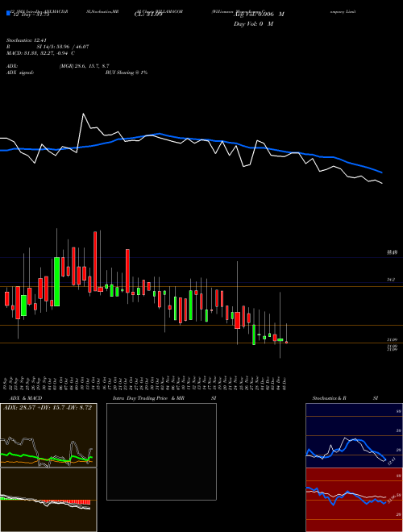403x532 pixels.
Task: Click 'Intra Day Trading Price & MRSI' title
Action: pyautogui.click(x=166, y=398)
